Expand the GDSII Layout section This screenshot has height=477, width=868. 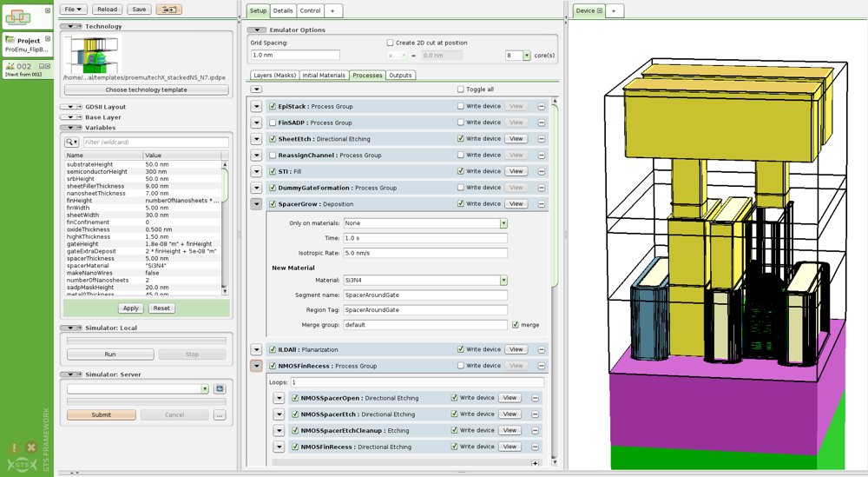pos(71,107)
